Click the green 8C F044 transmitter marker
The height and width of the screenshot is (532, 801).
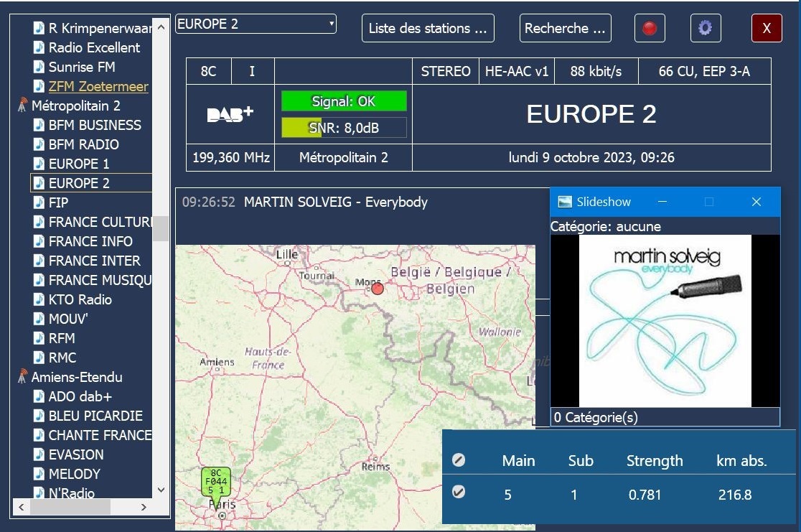[x=216, y=482]
